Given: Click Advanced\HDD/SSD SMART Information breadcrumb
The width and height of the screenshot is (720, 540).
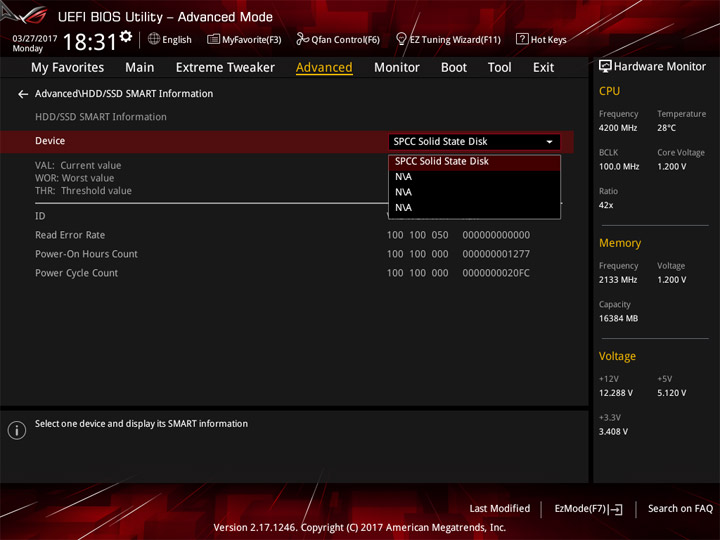Looking at the screenshot, I should coord(124,94).
